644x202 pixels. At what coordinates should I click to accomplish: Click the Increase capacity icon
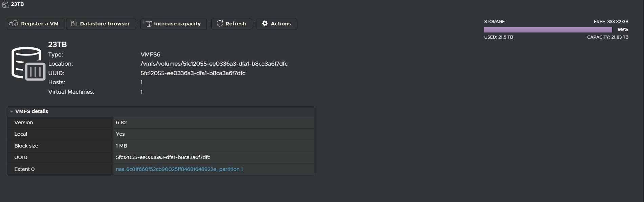coord(147,24)
